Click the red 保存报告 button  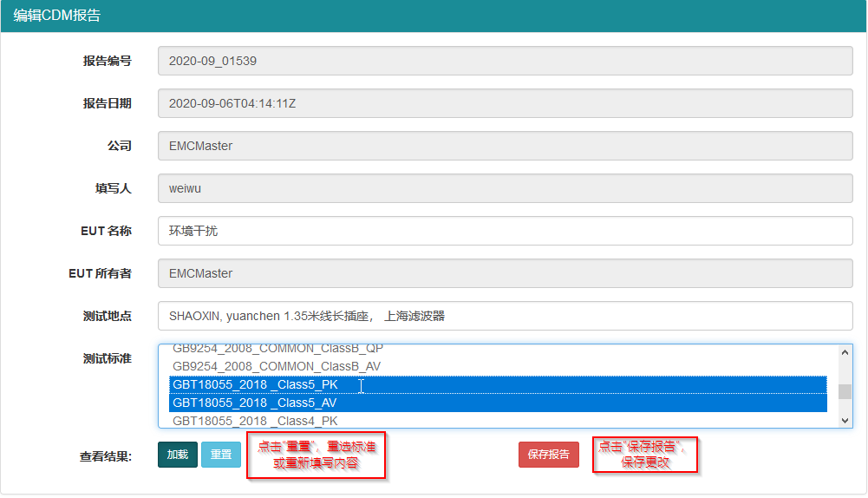click(x=548, y=455)
